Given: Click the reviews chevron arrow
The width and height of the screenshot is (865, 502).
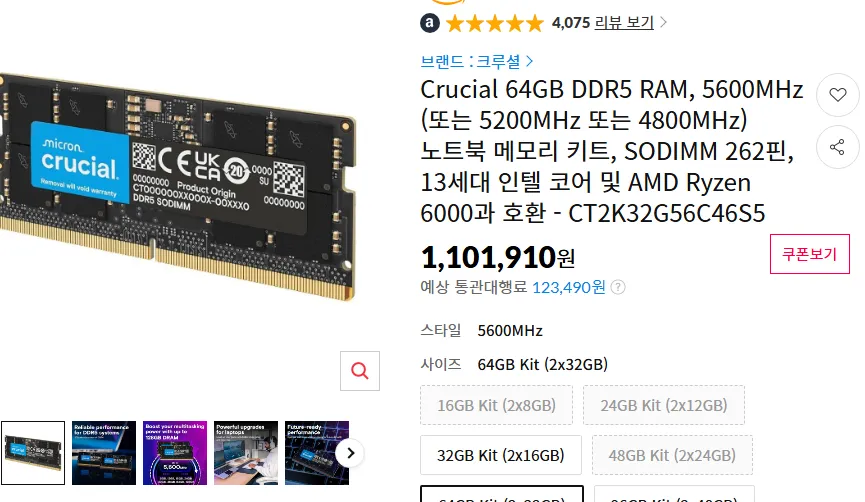Looking at the screenshot, I should point(664,23).
